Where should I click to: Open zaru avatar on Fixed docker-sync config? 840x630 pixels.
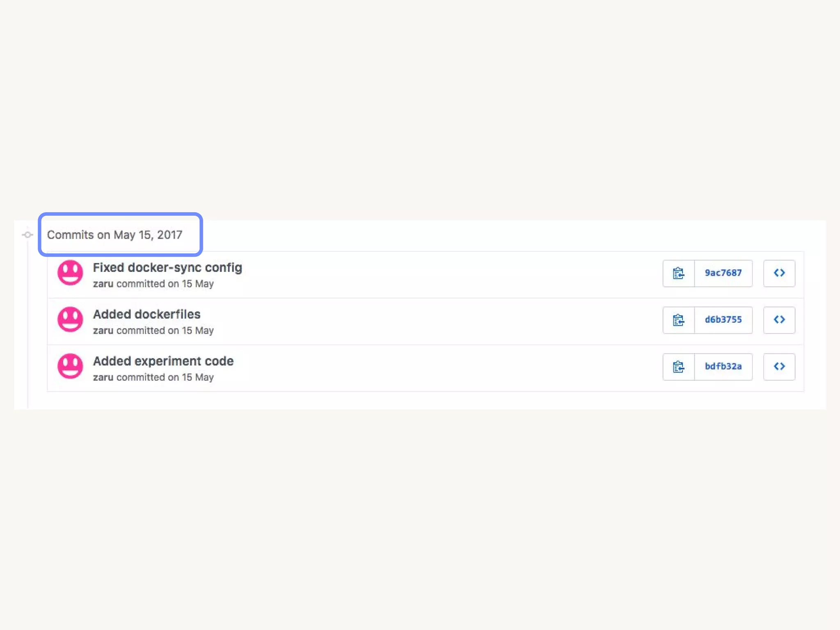(x=70, y=273)
